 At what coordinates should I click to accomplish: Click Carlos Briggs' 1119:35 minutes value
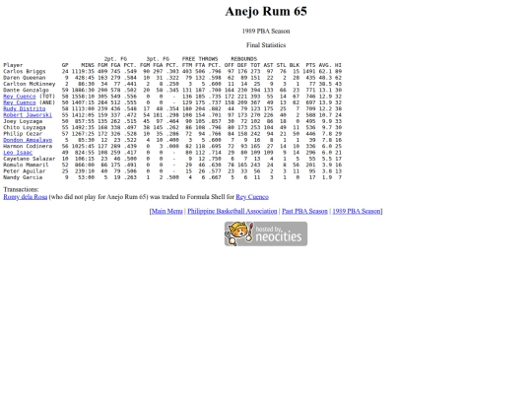click(83, 71)
